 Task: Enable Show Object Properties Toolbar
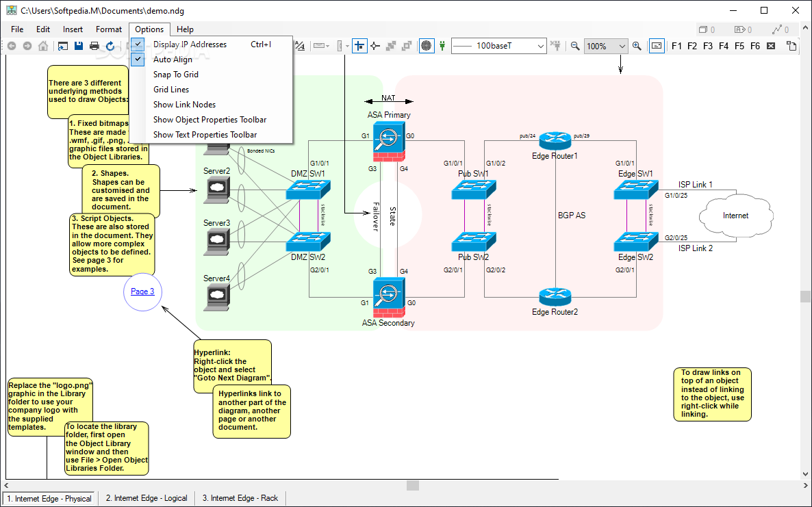pos(212,120)
